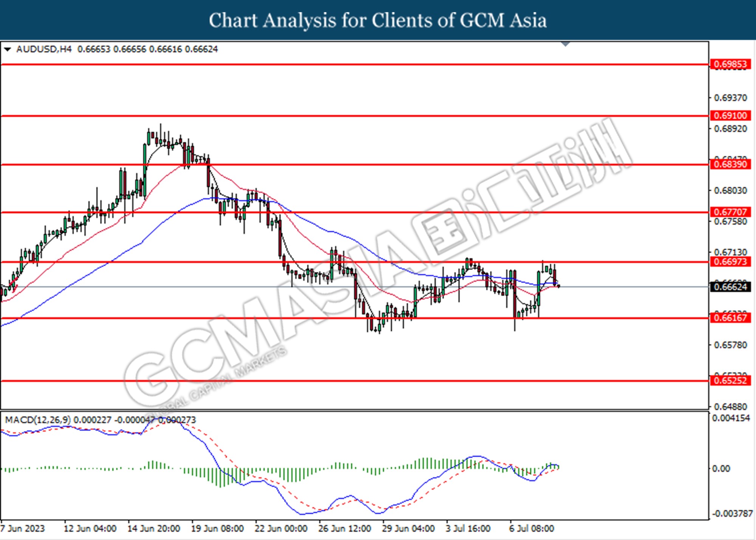Click the 0.69370 price axis value
The width and height of the screenshot is (756, 540).
point(730,98)
